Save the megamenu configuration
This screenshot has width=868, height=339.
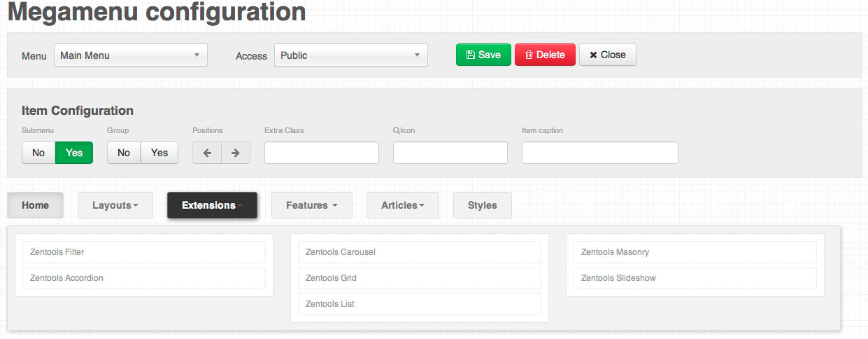click(x=483, y=55)
